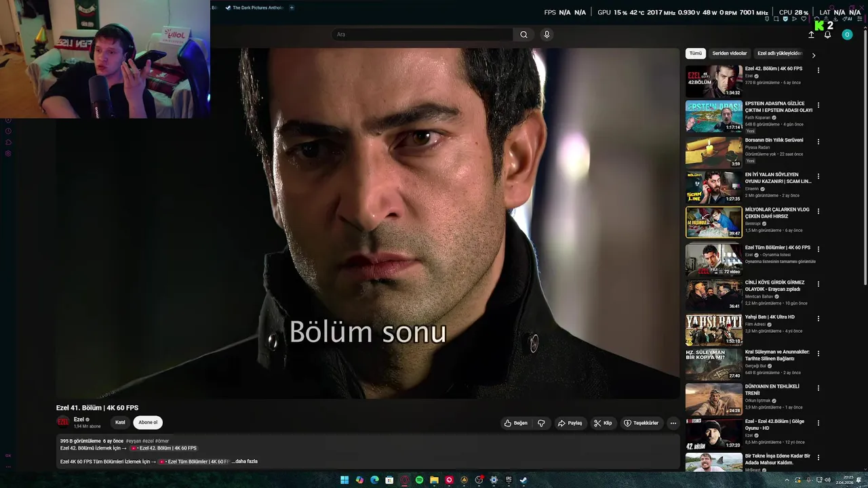Click the Katıl join button
Screen dimensions: 868x488
(120, 422)
